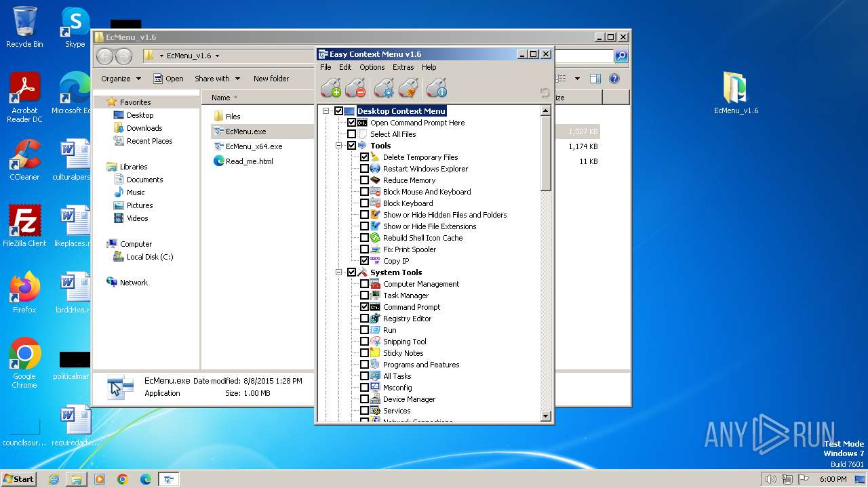Screen dimensions: 868x488
Task: Open the Options menu
Action: point(372,67)
